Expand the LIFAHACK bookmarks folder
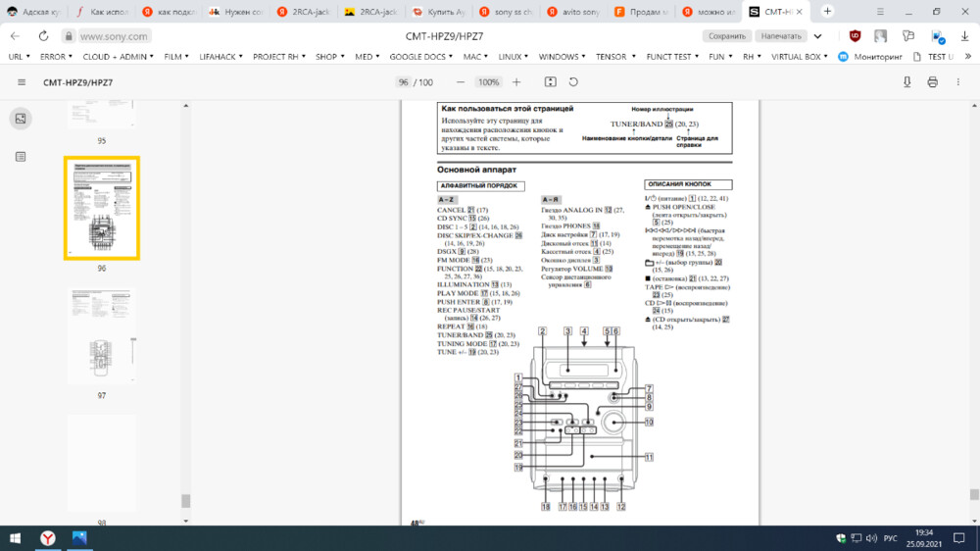The image size is (980, 551). [x=221, y=56]
